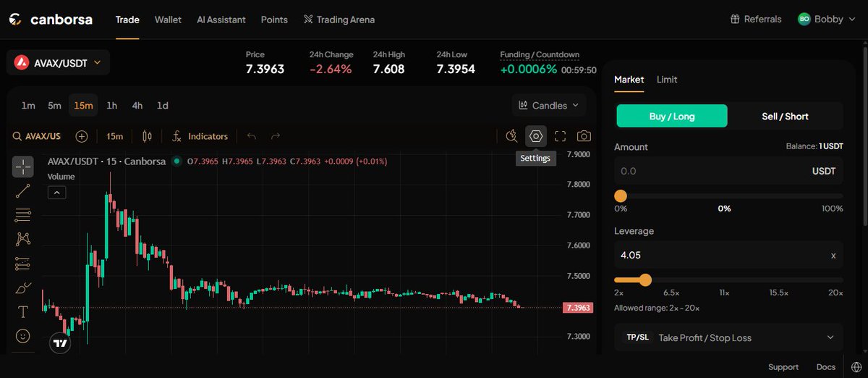Image resolution: width=868 pixels, height=378 pixels.
Task: Select the brush drawing tool
Action: click(23, 287)
